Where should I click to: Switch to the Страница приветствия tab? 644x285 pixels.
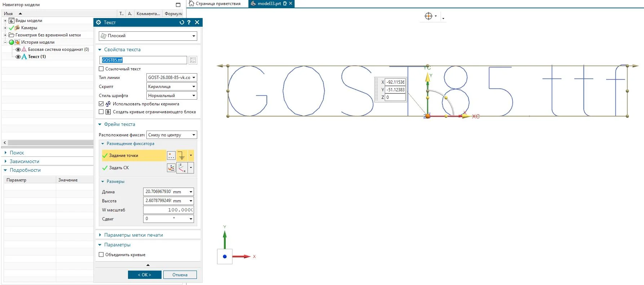pos(215,4)
